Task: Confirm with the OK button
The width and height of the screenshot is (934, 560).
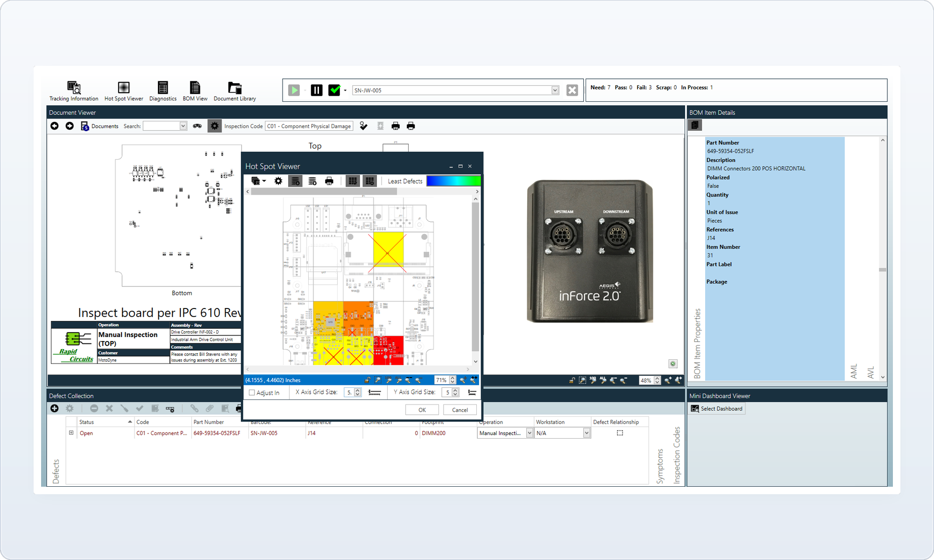Action: [x=422, y=410]
